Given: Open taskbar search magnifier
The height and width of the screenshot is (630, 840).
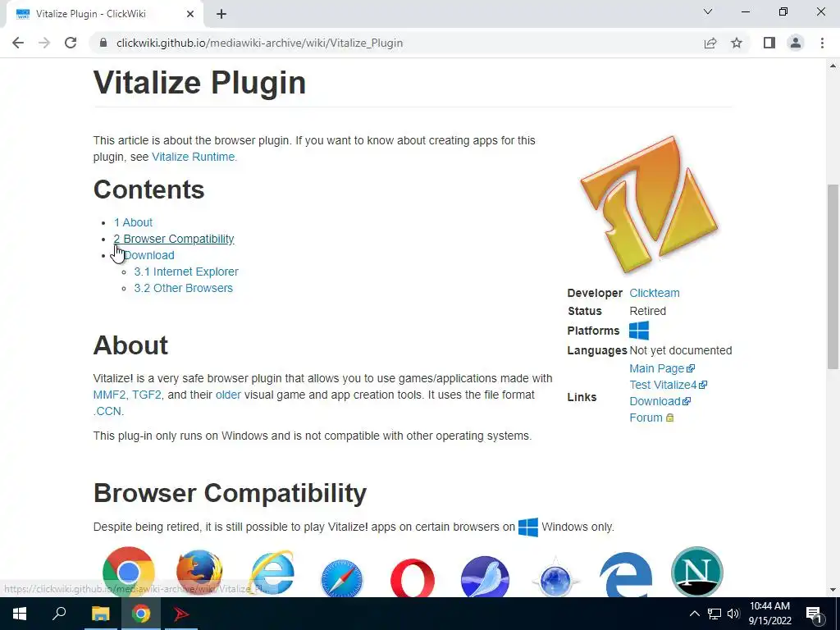Looking at the screenshot, I should (x=59, y=613).
